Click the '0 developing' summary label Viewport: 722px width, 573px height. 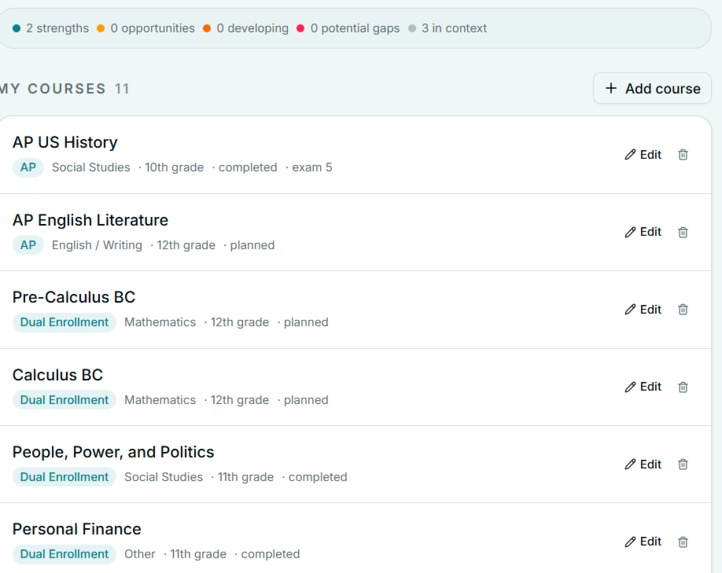pos(252,28)
